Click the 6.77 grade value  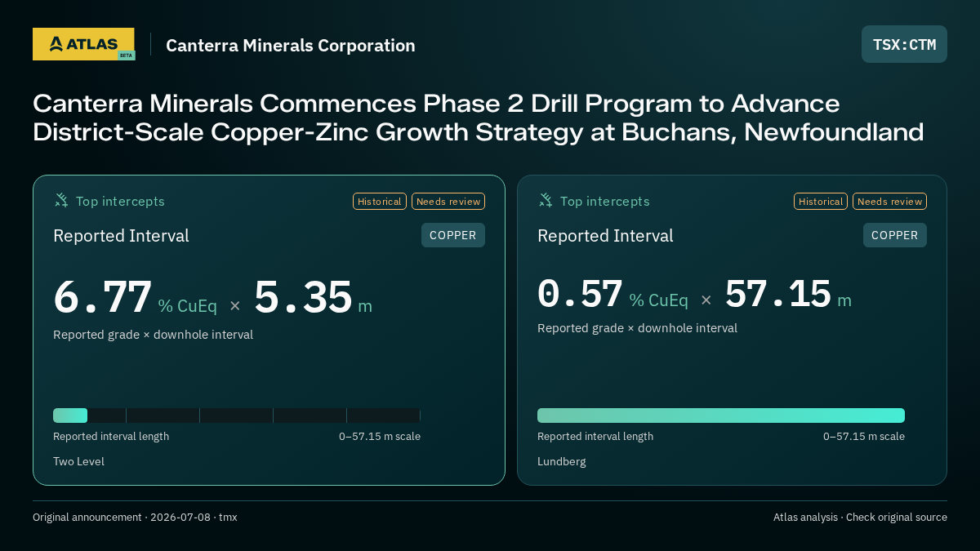103,297
